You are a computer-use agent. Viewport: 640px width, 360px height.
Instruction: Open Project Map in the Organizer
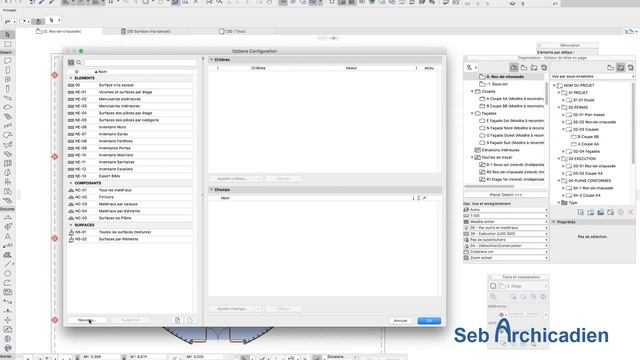click(514, 68)
